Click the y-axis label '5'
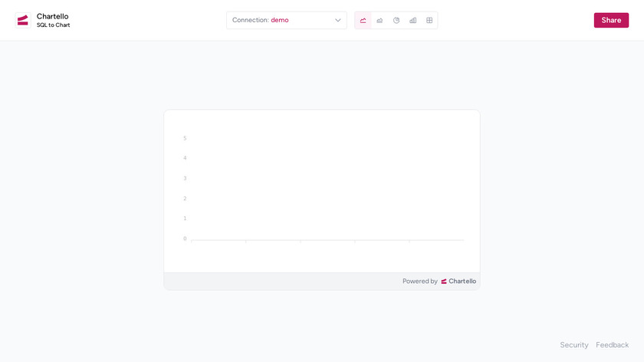The width and height of the screenshot is (644, 362). pos(185,139)
